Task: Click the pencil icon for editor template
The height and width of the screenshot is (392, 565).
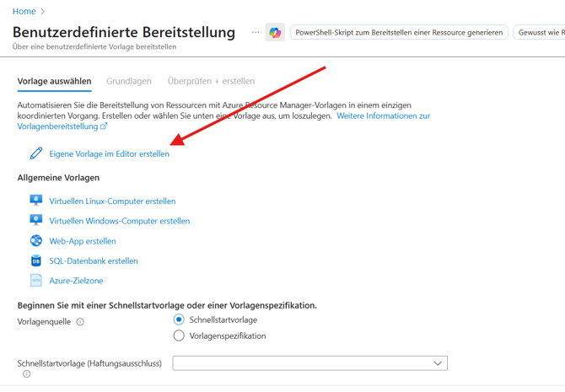Action: (35, 153)
